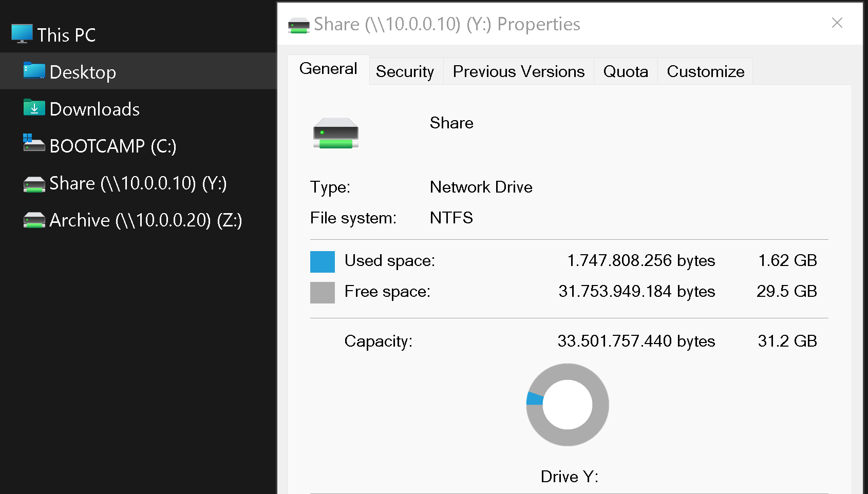Click '33.501.757.440 bytes' capacity value
The image size is (868, 494).
pyautogui.click(x=636, y=341)
